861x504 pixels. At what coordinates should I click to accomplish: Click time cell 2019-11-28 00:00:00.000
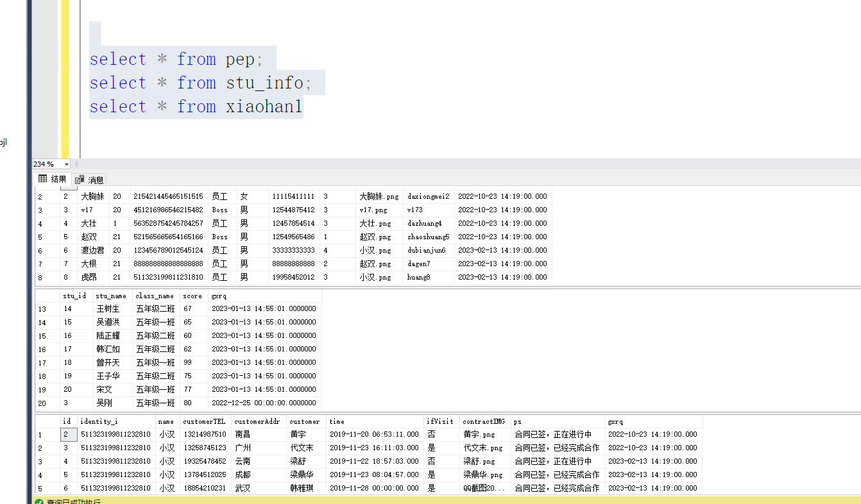click(x=375, y=488)
